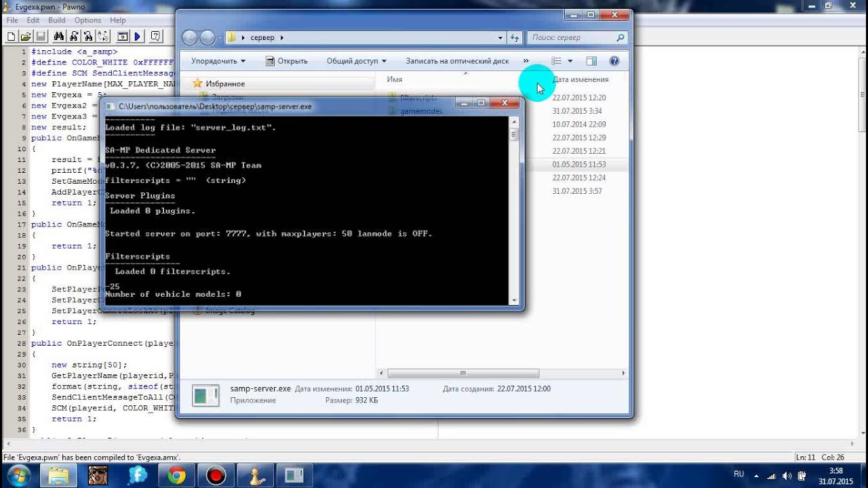Expand the Explorer view options dropdown arrow
This screenshot has width=868, height=488.
click(x=570, y=61)
